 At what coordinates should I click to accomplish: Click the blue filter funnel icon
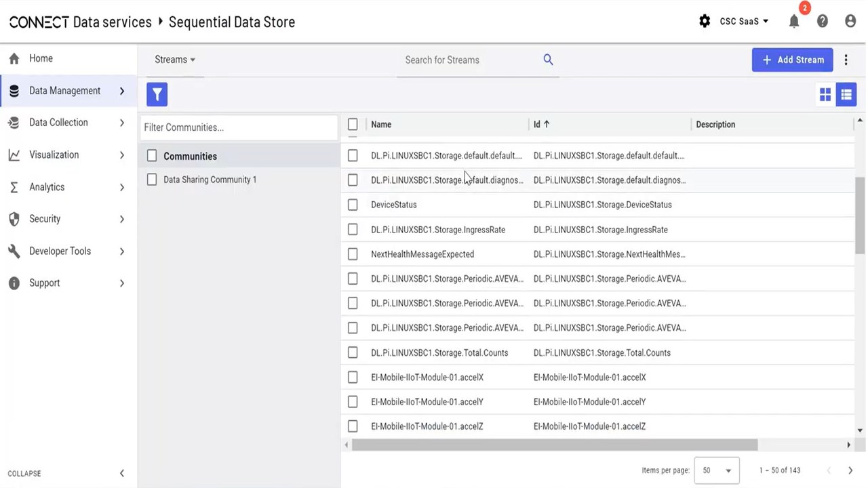coord(157,94)
